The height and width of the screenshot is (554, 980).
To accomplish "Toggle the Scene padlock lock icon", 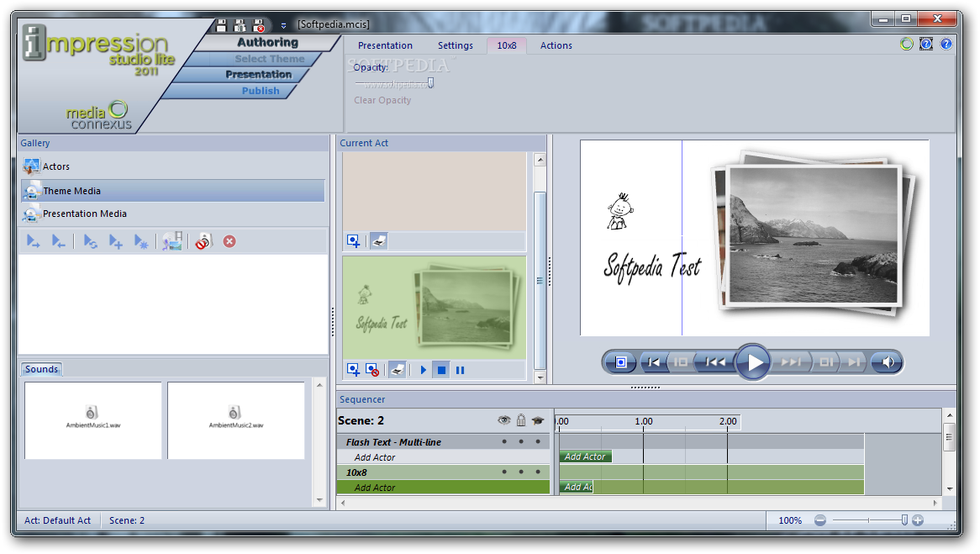I will pos(521,420).
